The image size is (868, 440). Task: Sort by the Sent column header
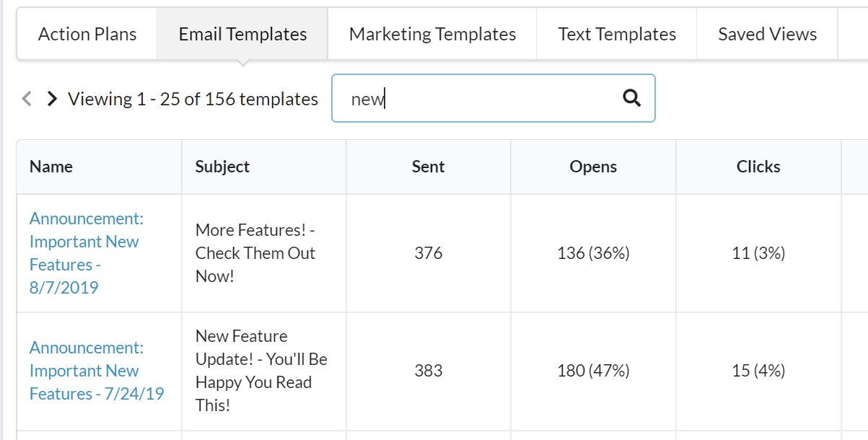[x=428, y=167]
